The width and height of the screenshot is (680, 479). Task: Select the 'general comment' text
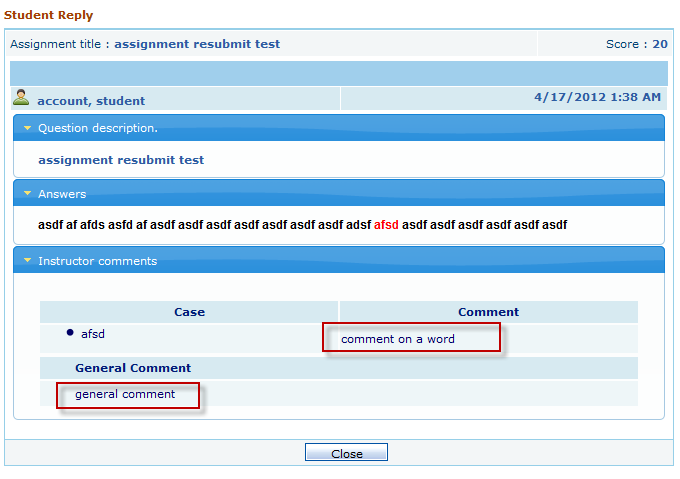click(125, 394)
